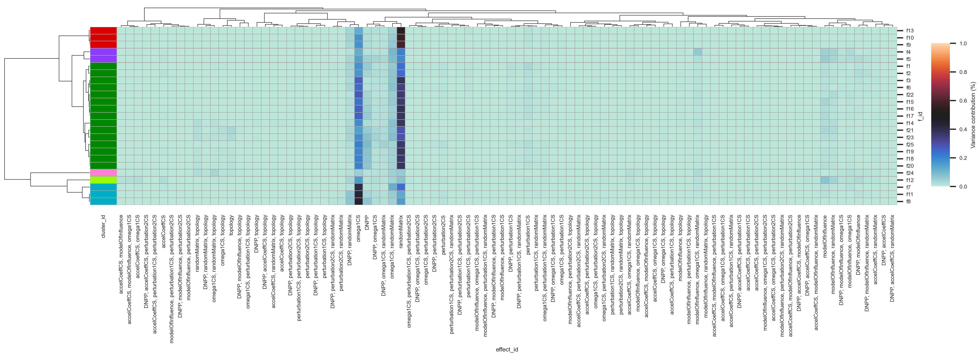Click the red cluster swatch for row f10

tap(103, 38)
